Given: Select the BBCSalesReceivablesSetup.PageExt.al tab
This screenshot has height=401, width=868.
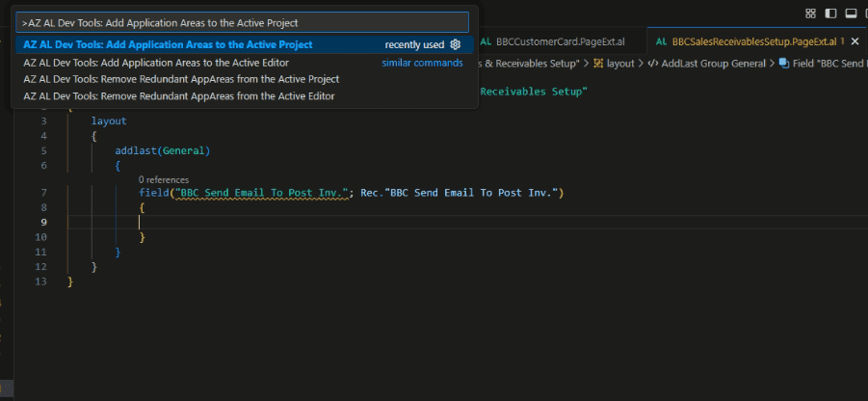Looking at the screenshot, I should tap(756, 41).
